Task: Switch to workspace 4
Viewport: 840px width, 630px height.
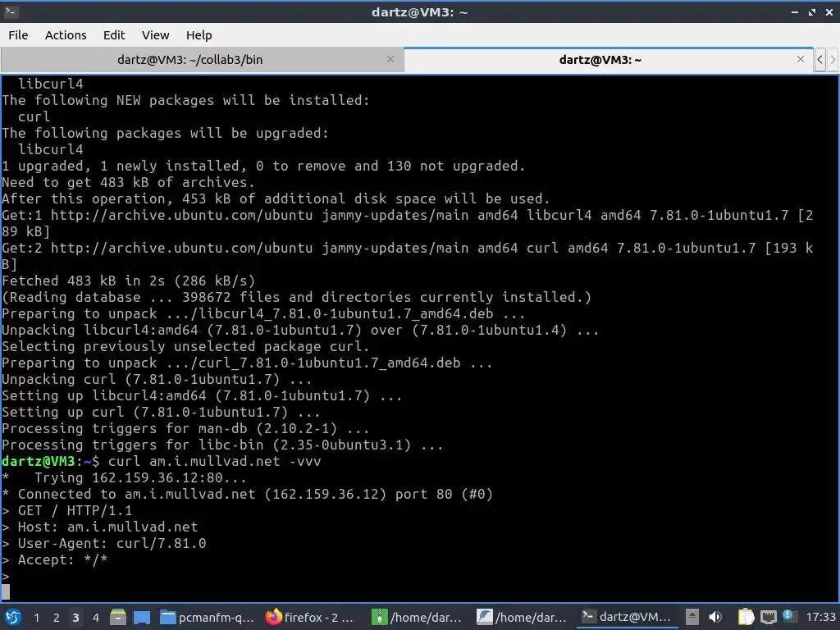Action: [x=95, y=618]
